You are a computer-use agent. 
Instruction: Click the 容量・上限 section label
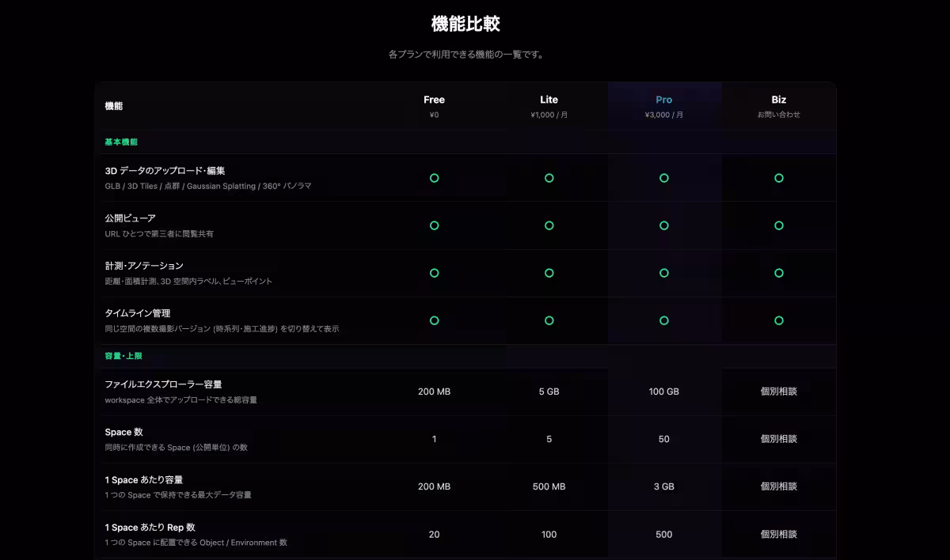[x=123, y=356]
